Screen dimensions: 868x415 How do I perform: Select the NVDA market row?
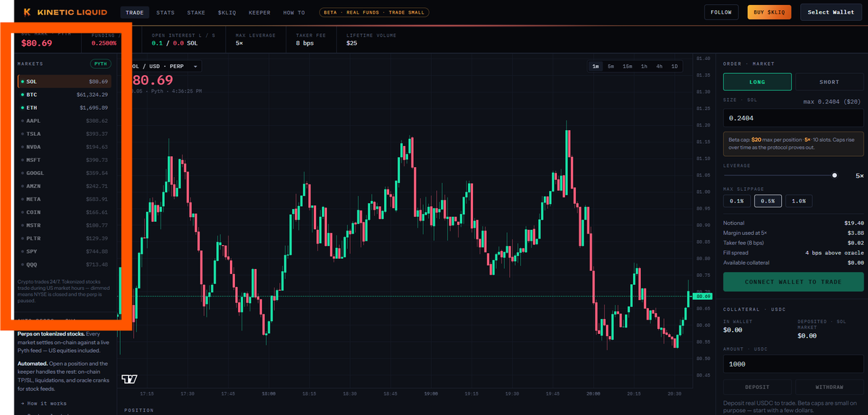pos(64,147)
